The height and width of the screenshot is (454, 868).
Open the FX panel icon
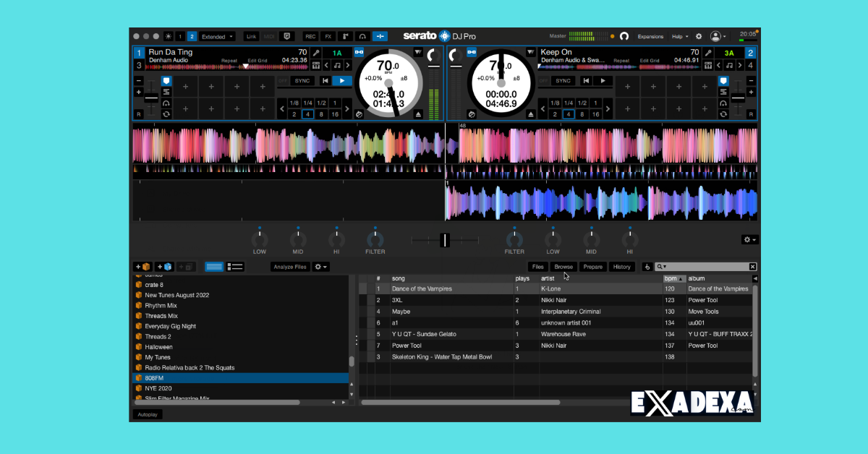pos(328,36)
